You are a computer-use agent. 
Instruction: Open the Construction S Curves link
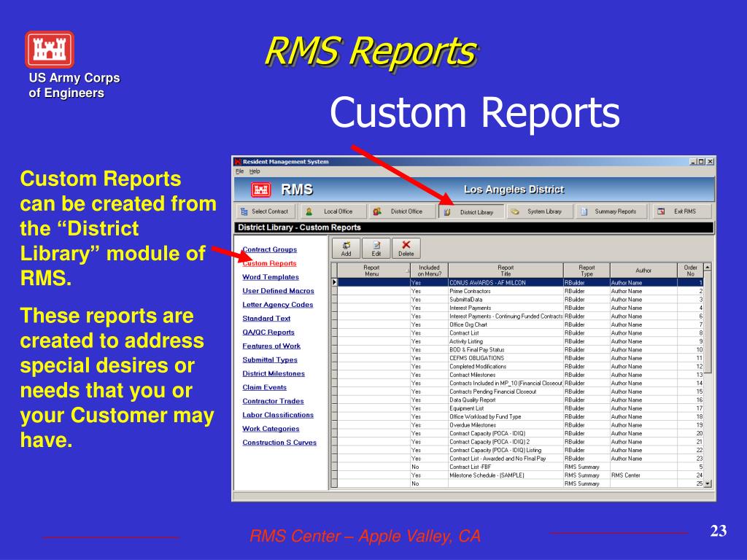279,443
